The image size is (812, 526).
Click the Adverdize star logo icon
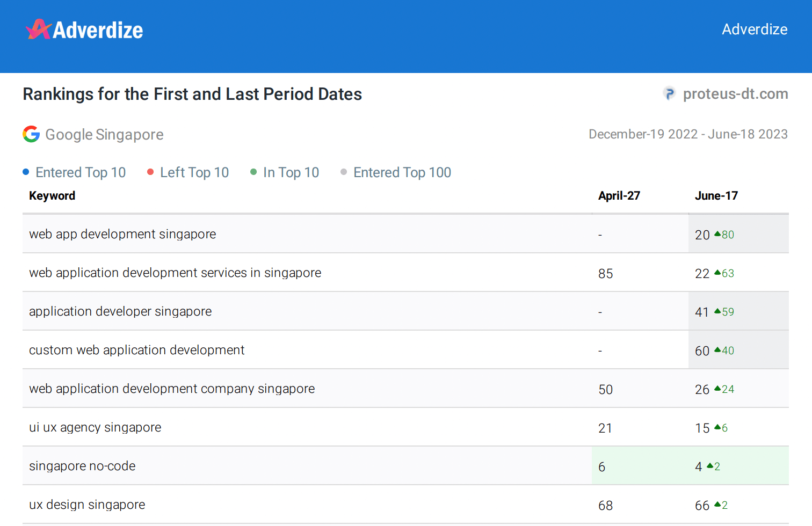coord(38,30)
